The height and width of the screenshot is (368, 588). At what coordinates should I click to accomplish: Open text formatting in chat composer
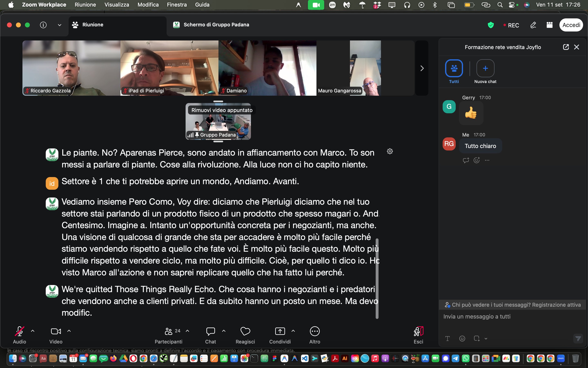pyautogui.click(x=447, y=338)
